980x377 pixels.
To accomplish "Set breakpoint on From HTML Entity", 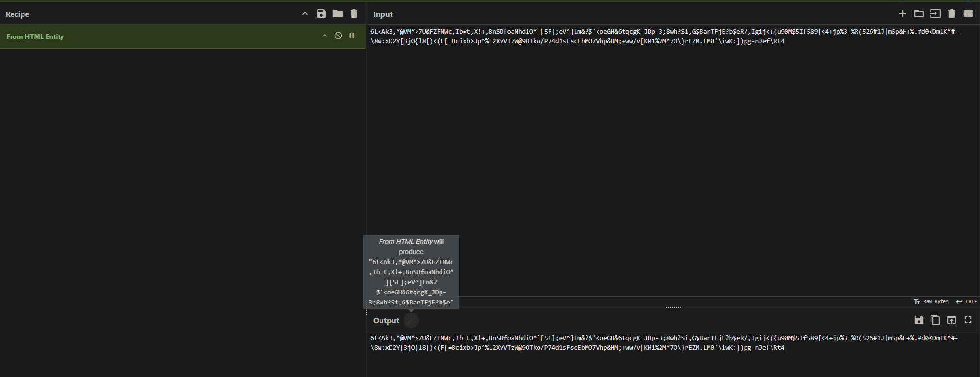I will pyautogui.click(x=352, y=36).
